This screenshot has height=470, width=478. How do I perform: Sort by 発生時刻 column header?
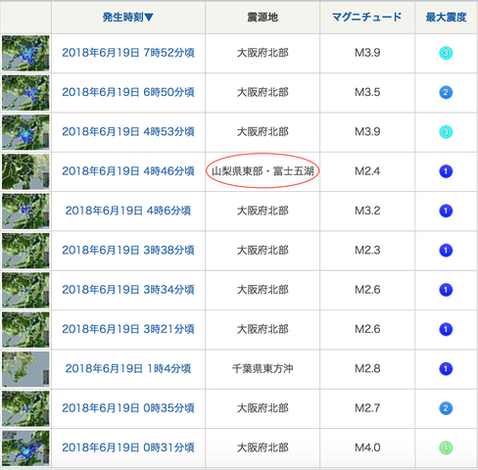[x=128, y=17]
